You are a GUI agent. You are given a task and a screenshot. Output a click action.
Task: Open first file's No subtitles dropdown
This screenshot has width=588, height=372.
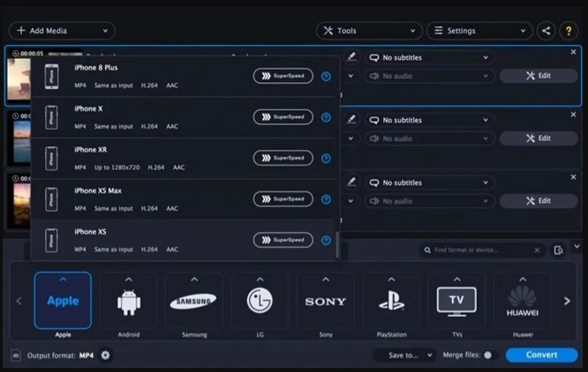(429, 58)
